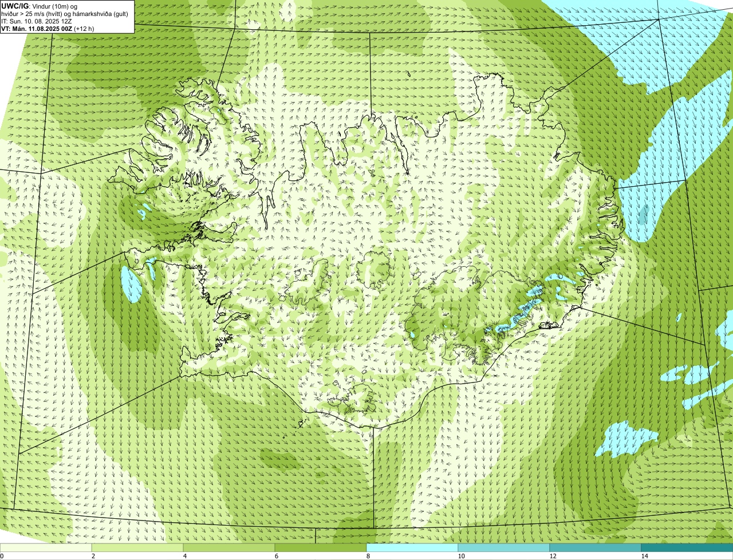733x560 pixels.
Task: Click the '10' tick label on the scale
Action: tap(461, 556)
